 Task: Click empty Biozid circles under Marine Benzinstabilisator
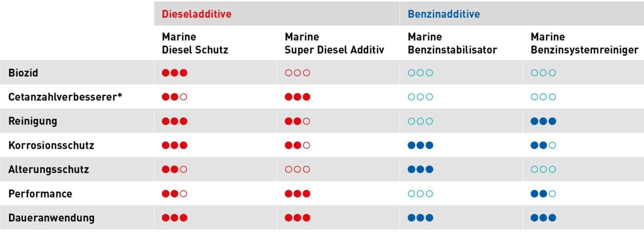pos(420,73)
